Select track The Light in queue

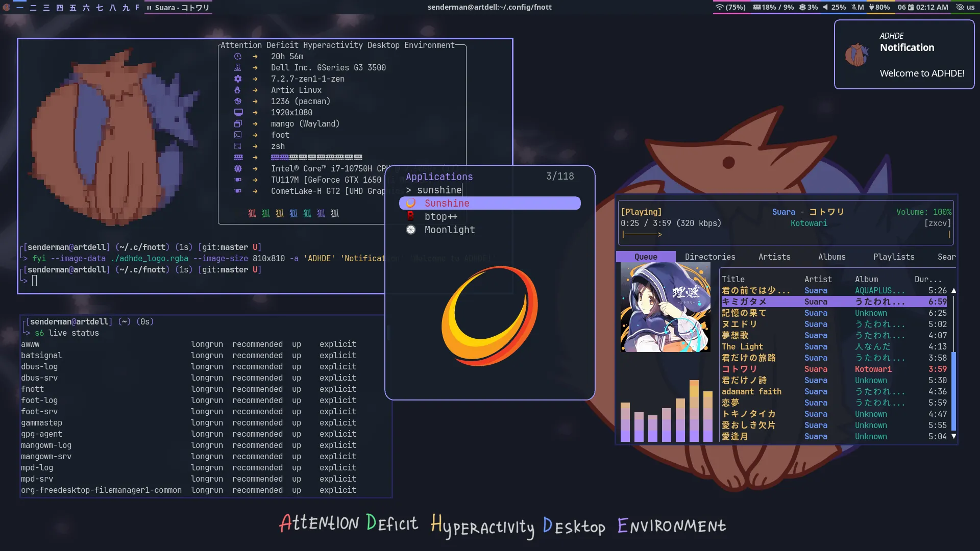(834, 346)
